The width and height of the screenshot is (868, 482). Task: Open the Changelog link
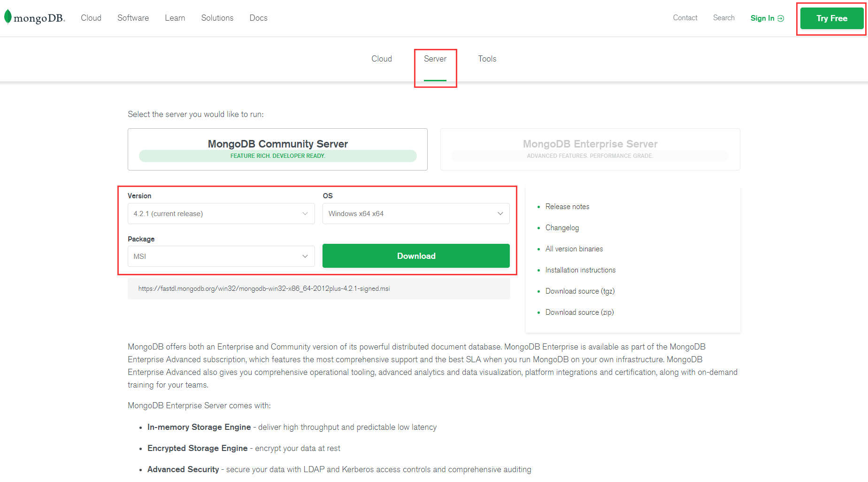(x=562, y=228)
